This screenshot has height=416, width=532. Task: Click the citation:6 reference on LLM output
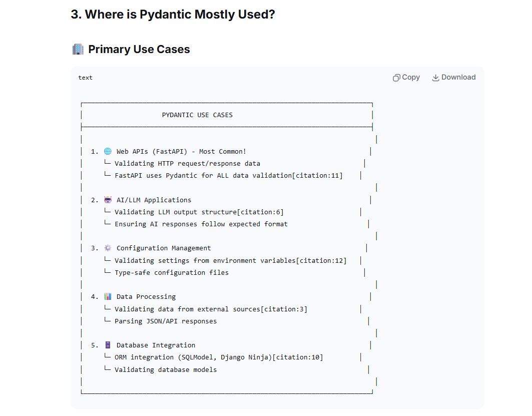(260, 212)
